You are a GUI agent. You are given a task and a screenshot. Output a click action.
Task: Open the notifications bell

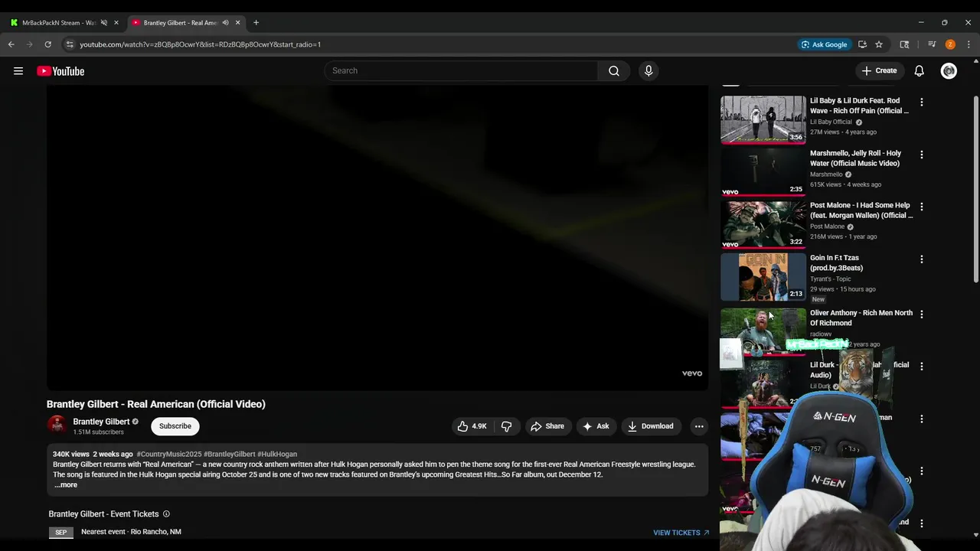click(x=920, y=70)
